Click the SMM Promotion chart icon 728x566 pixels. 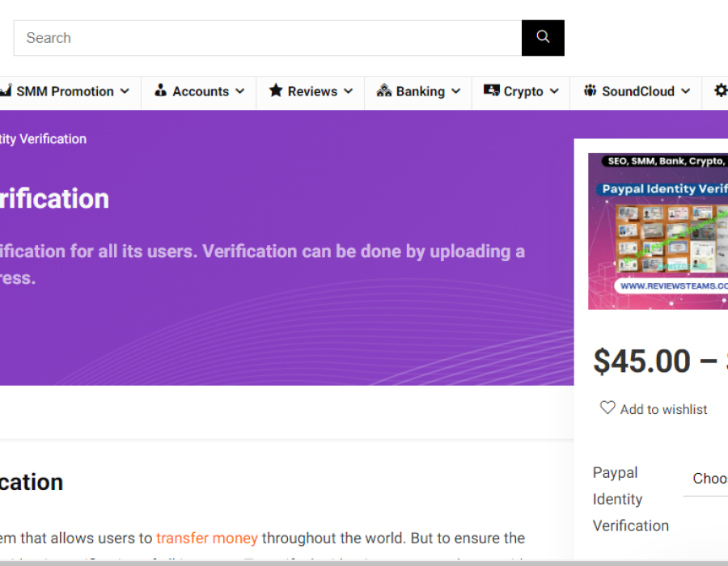[x=5, y=91]
